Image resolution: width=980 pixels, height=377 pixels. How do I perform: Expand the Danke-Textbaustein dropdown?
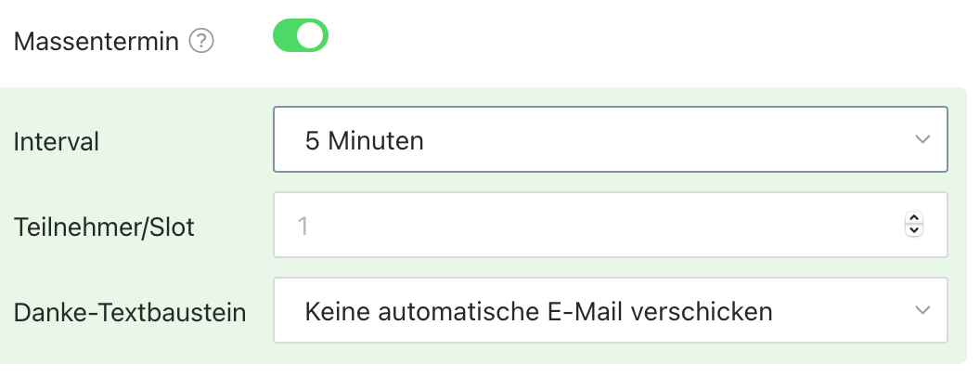[611, 311]
